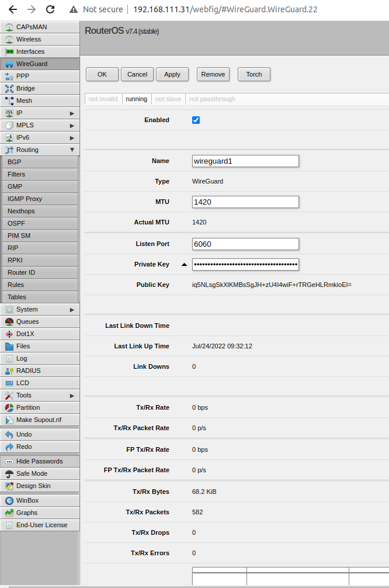Click the Design Skin icon
Image resolution: width=389 pixels, height=588 pixels.
9,486
